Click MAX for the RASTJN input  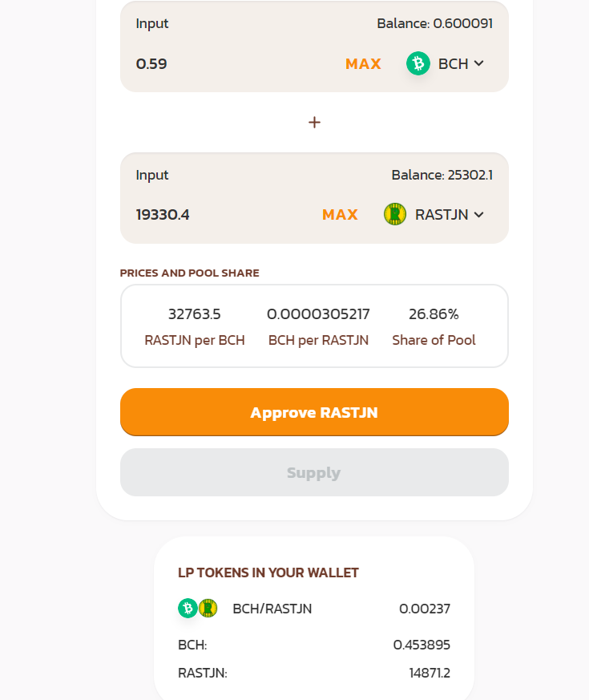pyautogui.click(x=340, y=215)
